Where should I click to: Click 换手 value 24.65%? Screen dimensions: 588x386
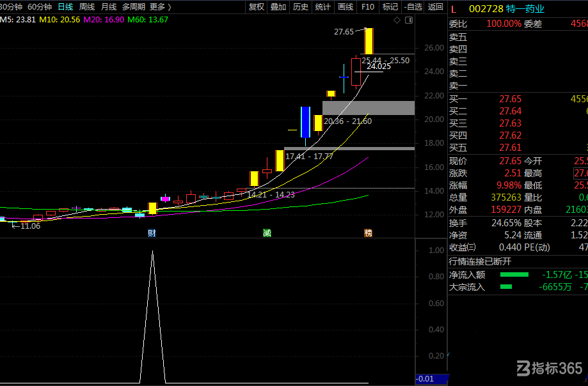tap(506, 223)
